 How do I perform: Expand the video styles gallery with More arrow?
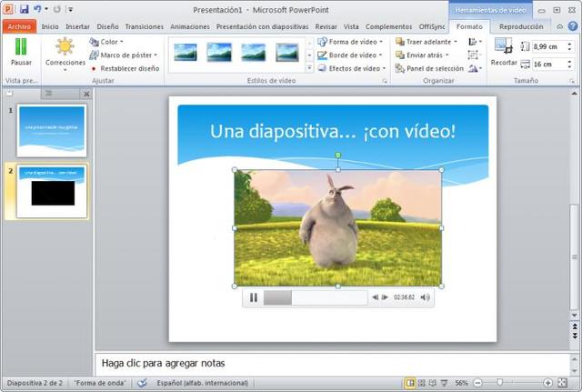[x=309, y=68]
